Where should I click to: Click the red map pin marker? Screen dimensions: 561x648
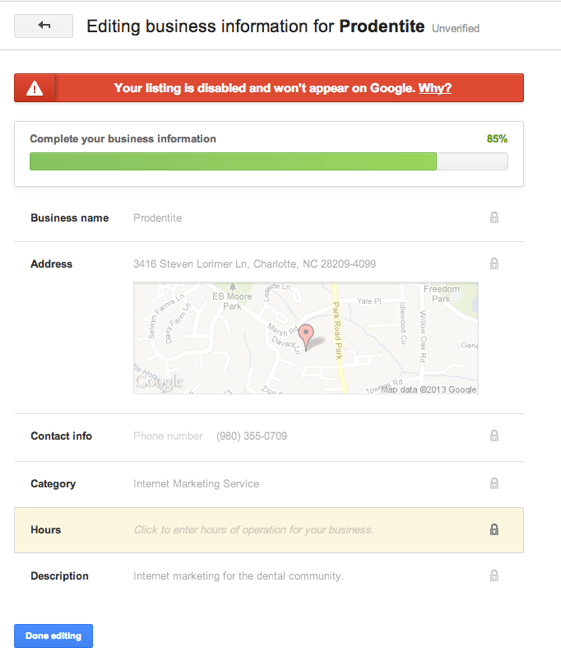coord(306,338)
